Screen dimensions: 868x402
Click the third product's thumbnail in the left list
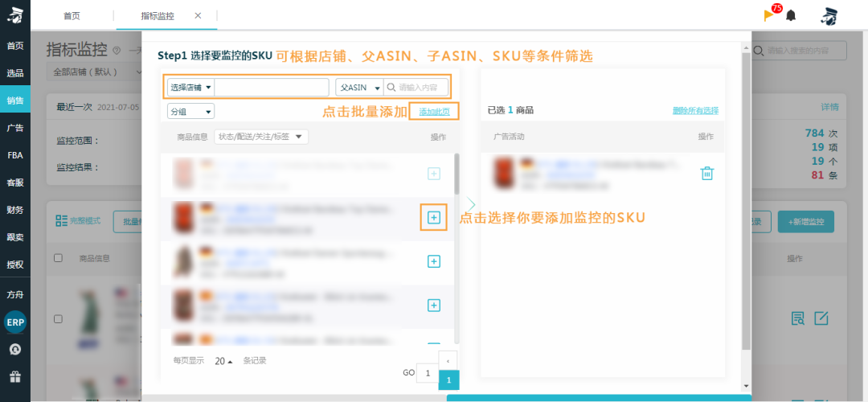183,261
